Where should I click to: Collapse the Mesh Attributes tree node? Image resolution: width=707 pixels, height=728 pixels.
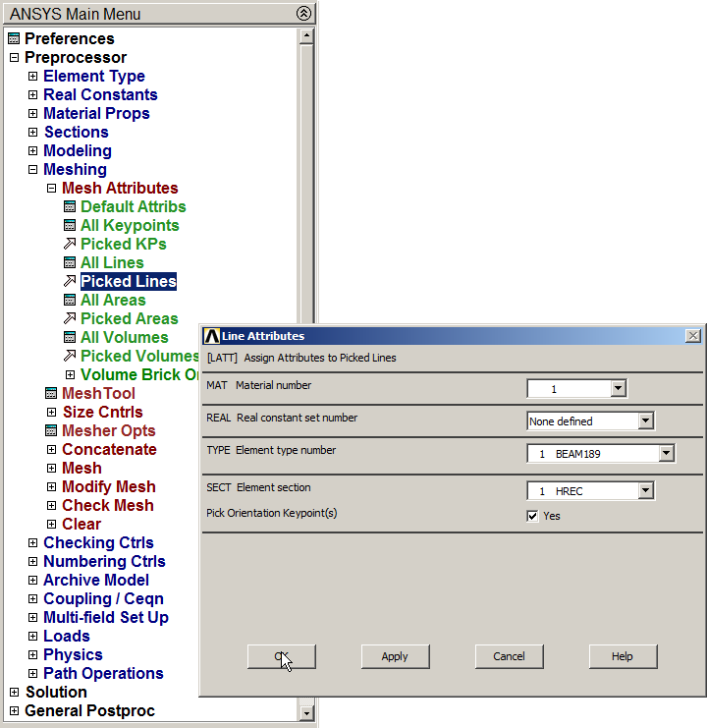click(52, 189)
